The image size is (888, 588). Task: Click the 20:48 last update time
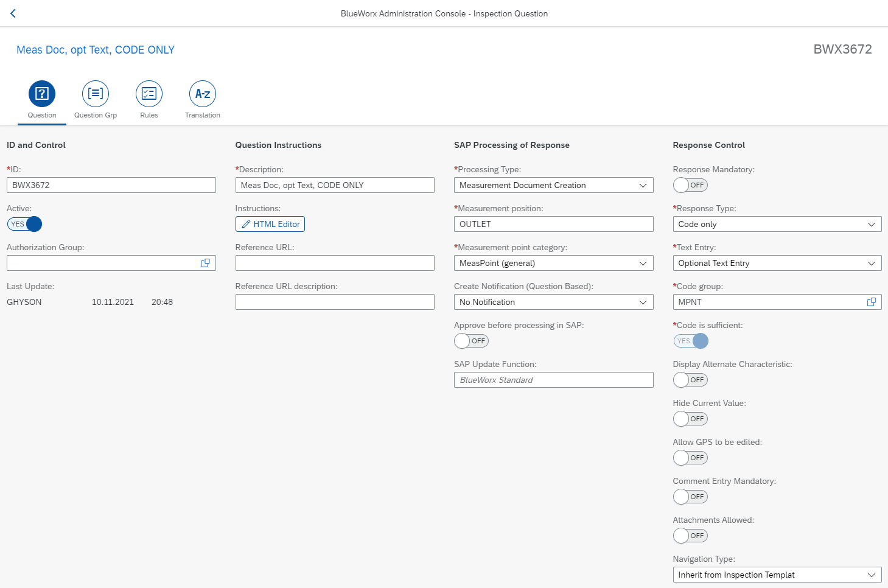click(162, 302)
